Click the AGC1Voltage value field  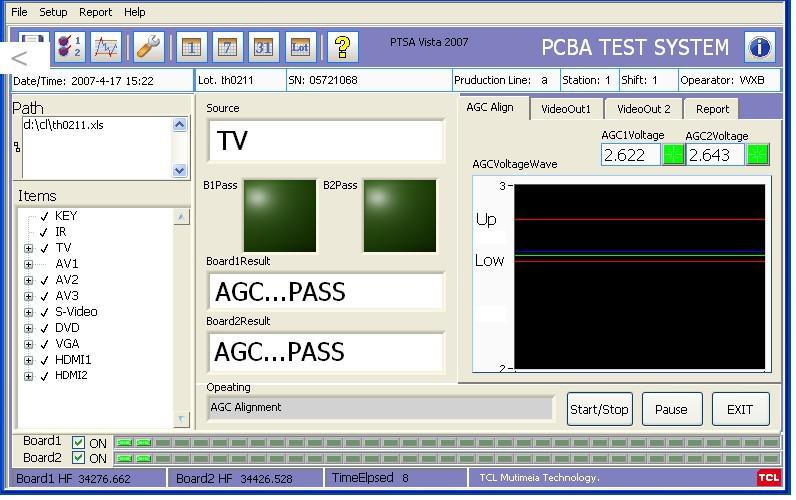[x=631, y=155]
